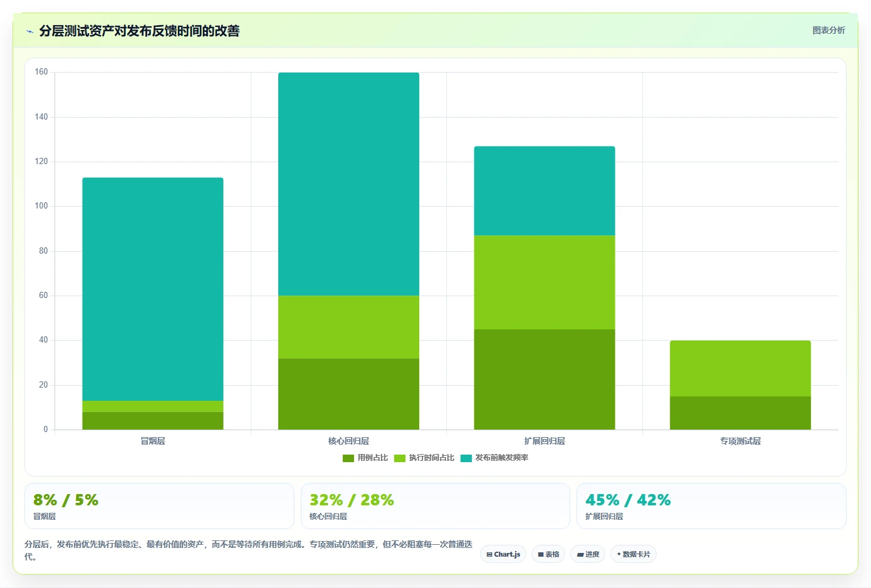Screen dimensions: 871x588
Task: Click the light green segment of 核心回归层 bar
Action: pos(348,327)
